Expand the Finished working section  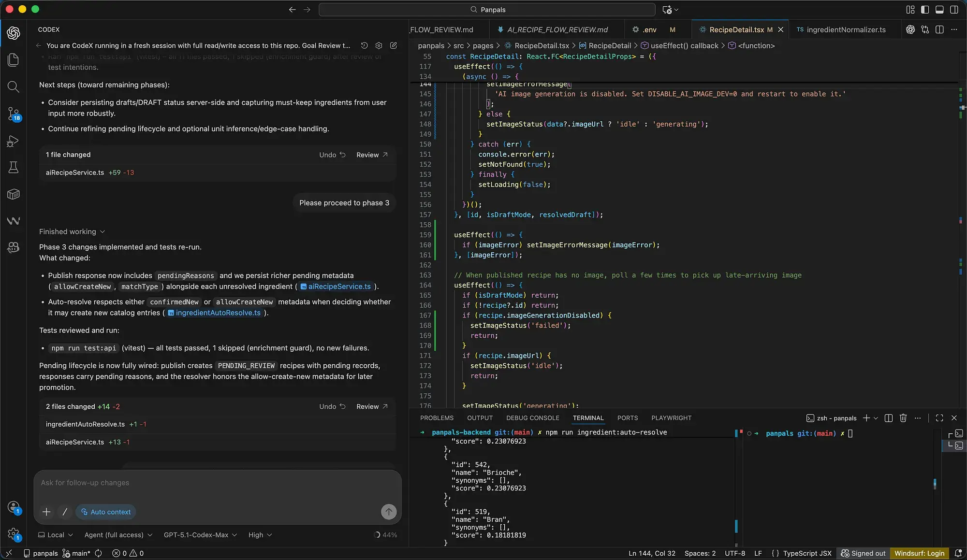(72, 232)
